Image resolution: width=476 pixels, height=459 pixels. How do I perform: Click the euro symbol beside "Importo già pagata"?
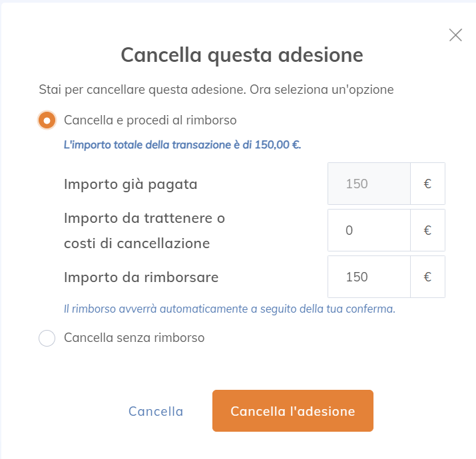click(x=427, y=184)
